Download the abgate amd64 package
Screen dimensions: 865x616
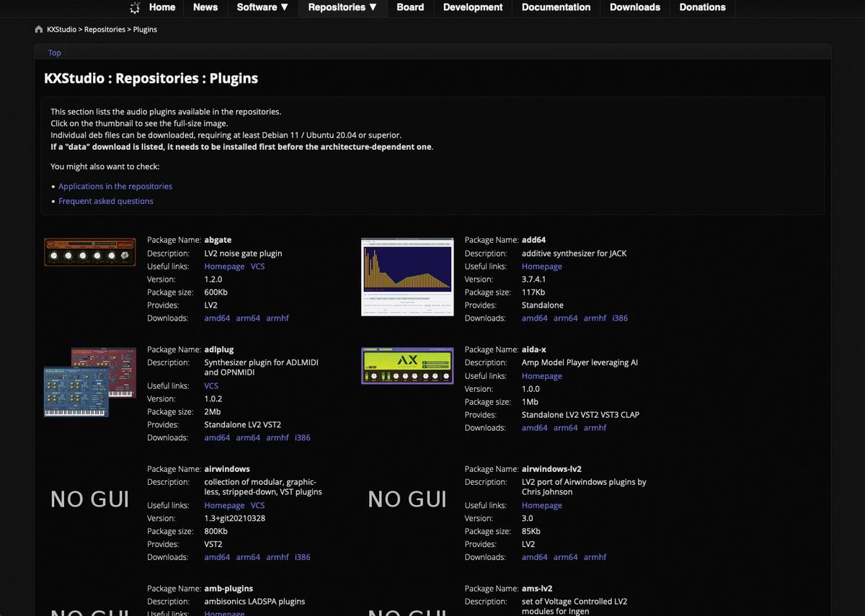click(x=217, y=318)
